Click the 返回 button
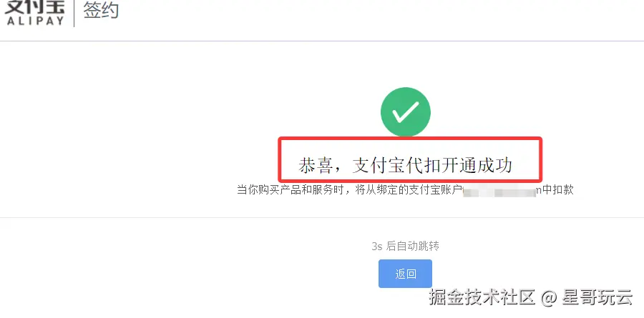644x318 pixels. (405, 274)
